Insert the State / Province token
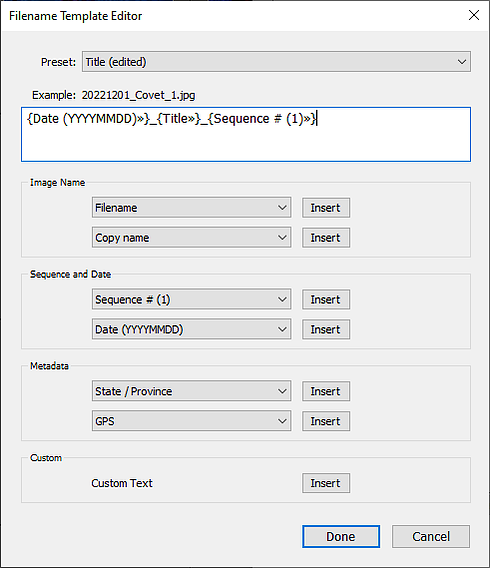Image resolution: width=490 pixels, height=568 pixels. coord(326,391)
